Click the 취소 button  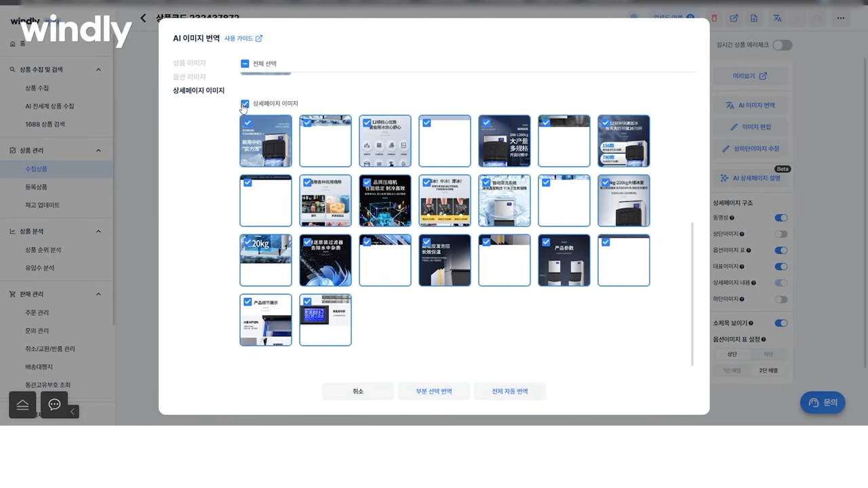click(x=358, y=391)
